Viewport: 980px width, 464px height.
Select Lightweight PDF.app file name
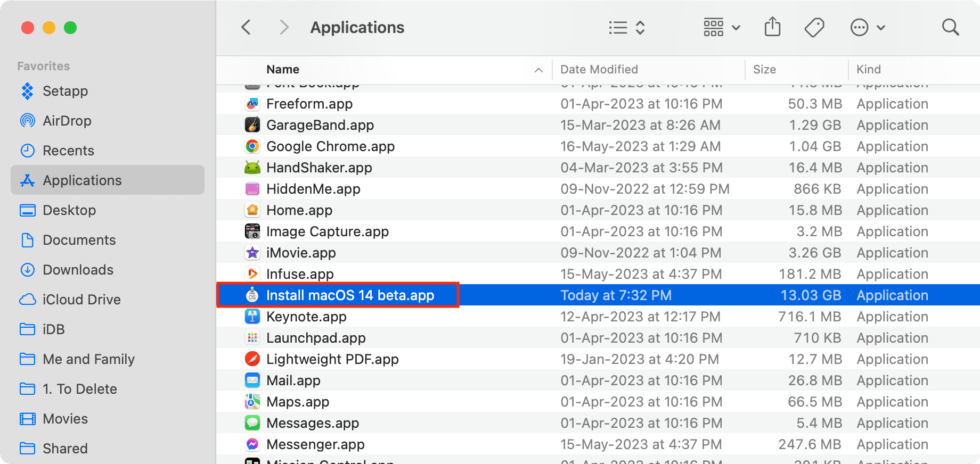point(332,359)
